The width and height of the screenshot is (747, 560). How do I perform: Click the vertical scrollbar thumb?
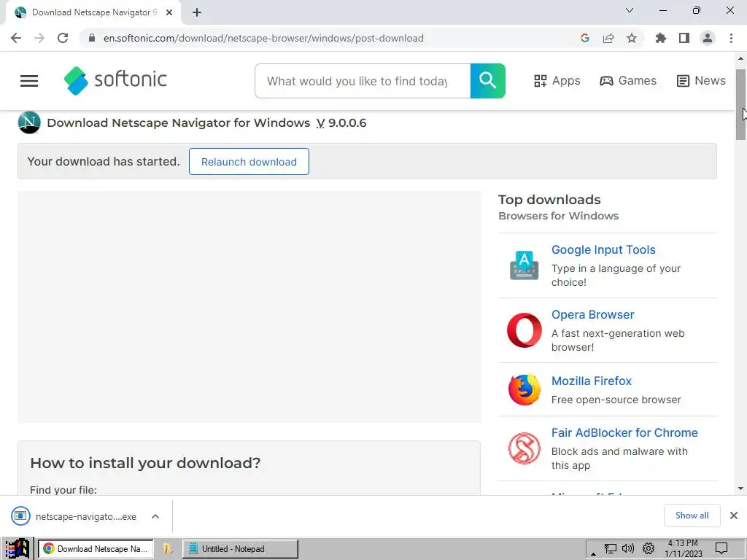point(740,104)
